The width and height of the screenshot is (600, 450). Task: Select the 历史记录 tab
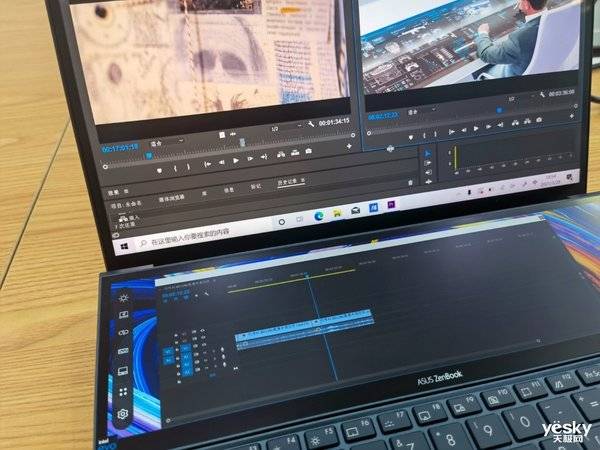[287, 182]
